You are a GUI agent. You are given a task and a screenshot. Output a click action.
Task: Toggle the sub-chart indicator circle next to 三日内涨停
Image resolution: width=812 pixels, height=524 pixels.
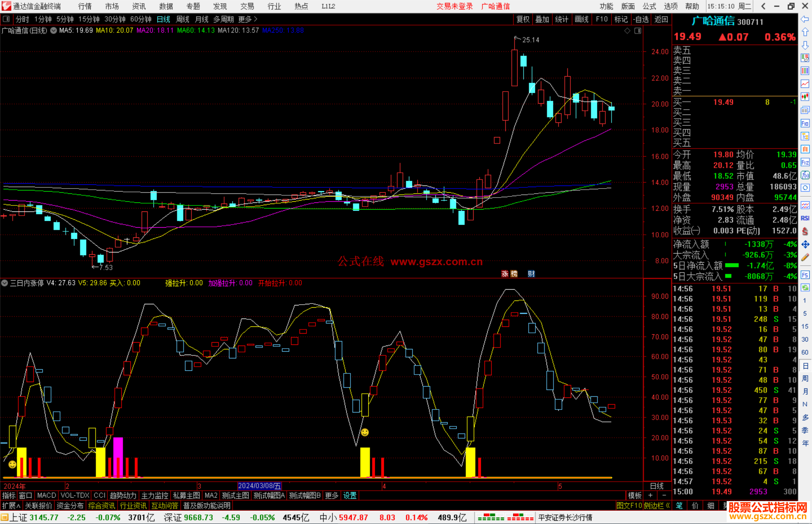[x=5, y=283]
